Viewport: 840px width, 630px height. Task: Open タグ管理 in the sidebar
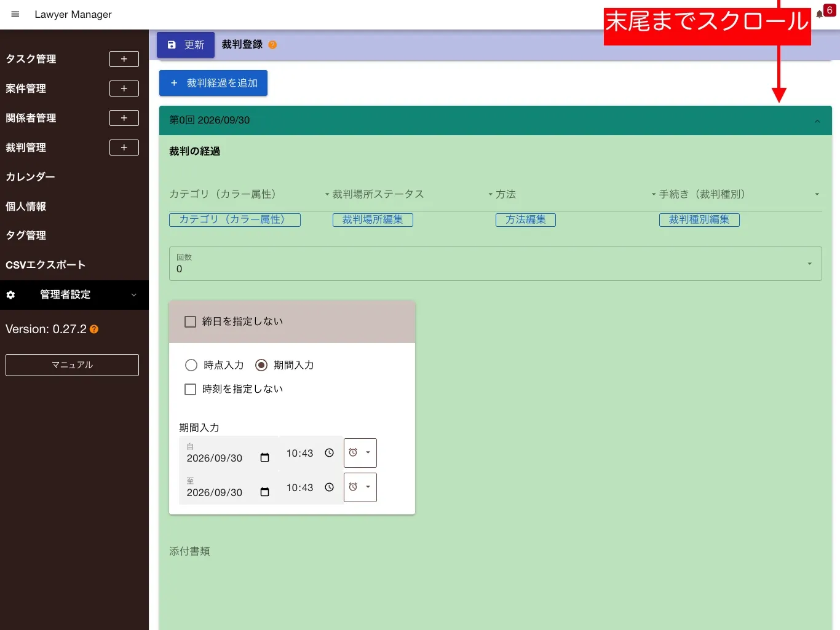(26, 235)
